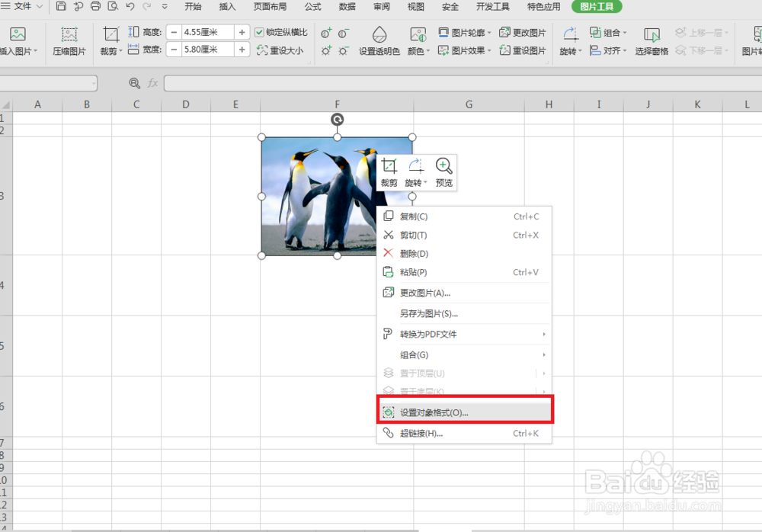Choose 删除(D) from context menu

[x=464, y=253]
